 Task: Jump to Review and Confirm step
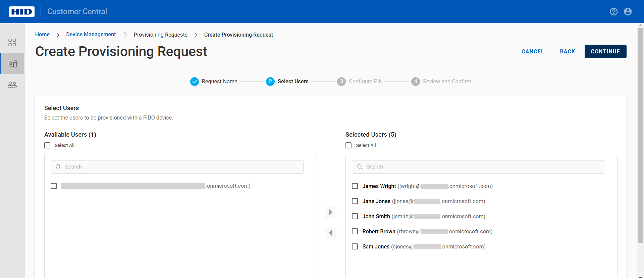(441, 82)
